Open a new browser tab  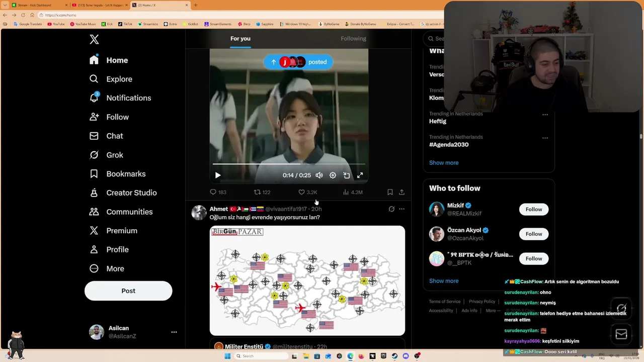click(x=196, y=5)
